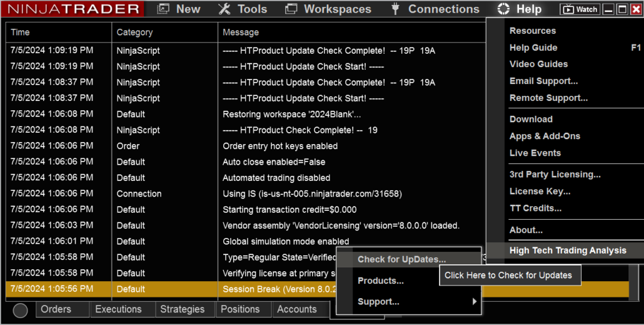Screen dimensions: 644x325
Task: Switch to the Strategies tab
Action: pos(182,309)
